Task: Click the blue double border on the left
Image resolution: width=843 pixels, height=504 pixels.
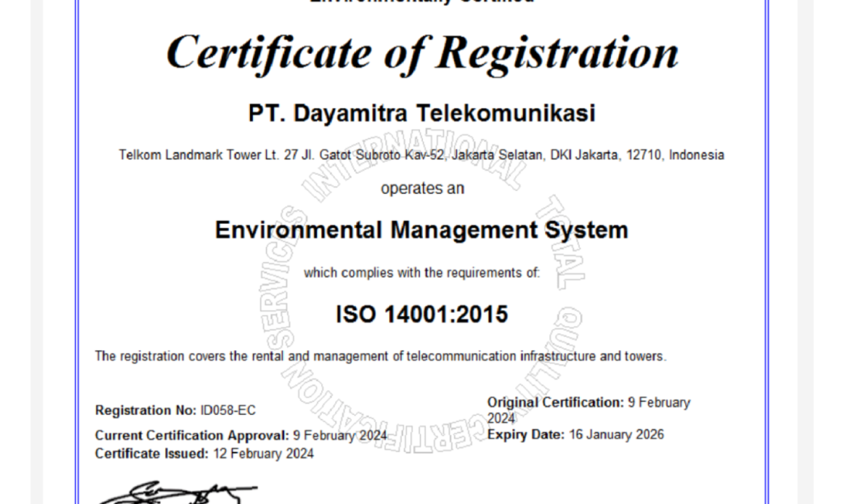Action: pos(76,252)
